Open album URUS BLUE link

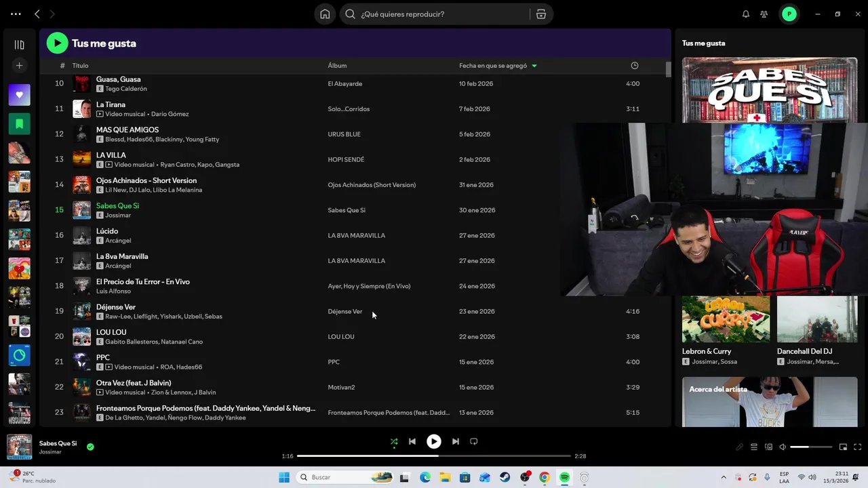tap(344, 134)
